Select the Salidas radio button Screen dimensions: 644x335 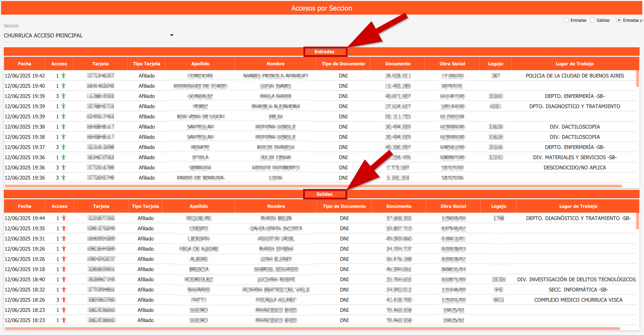tap(593, 20)
